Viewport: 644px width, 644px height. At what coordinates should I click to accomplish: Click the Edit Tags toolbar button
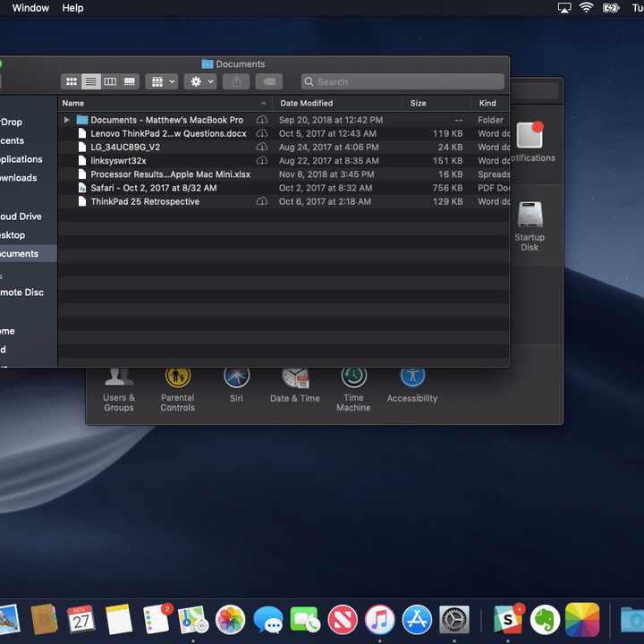(x=269, y=81)
